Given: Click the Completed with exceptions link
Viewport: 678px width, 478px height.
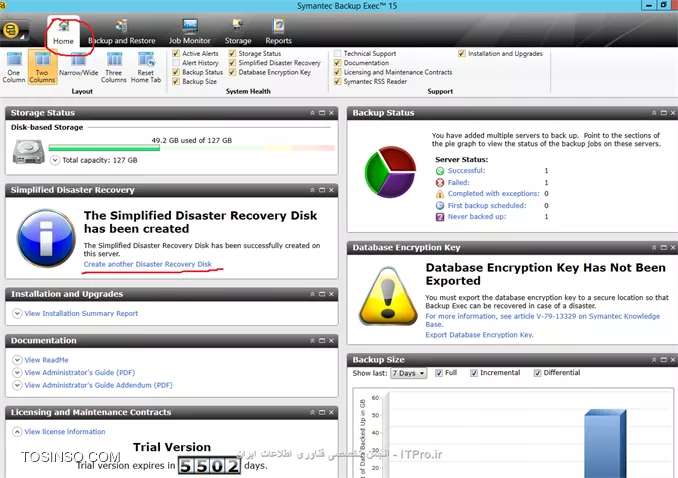Looking at the screenshot, I should [493, 194].
